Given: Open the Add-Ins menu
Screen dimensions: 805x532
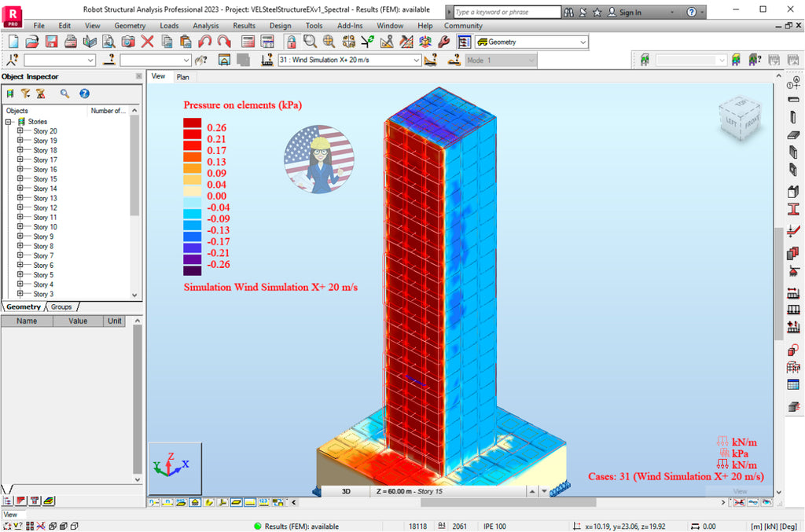Looking at the screenshot, I should [350, 26].
